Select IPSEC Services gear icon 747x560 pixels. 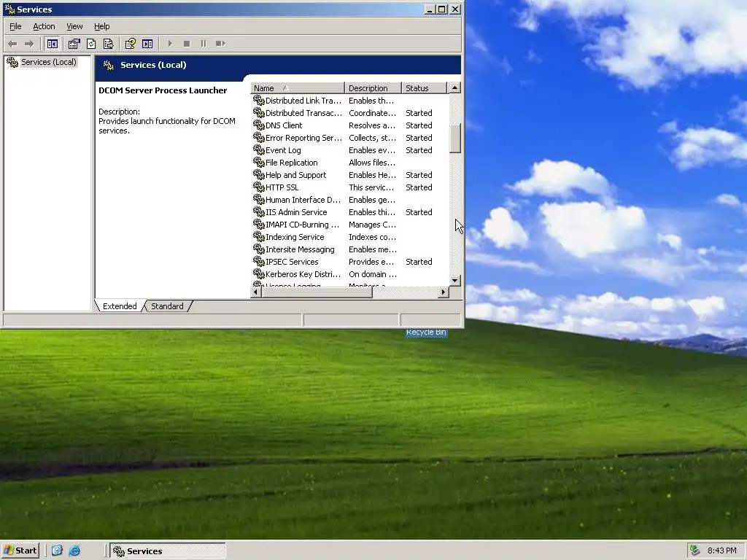tap(259, 262)
